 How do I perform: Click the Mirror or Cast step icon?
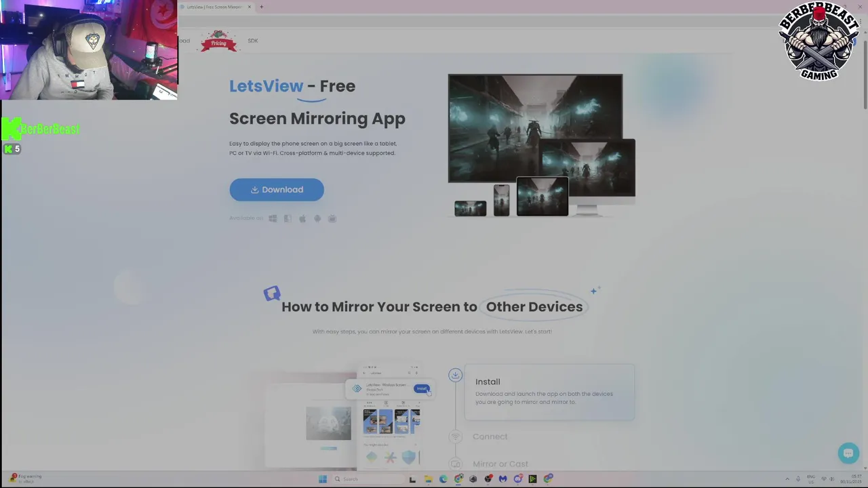point(455,464)
